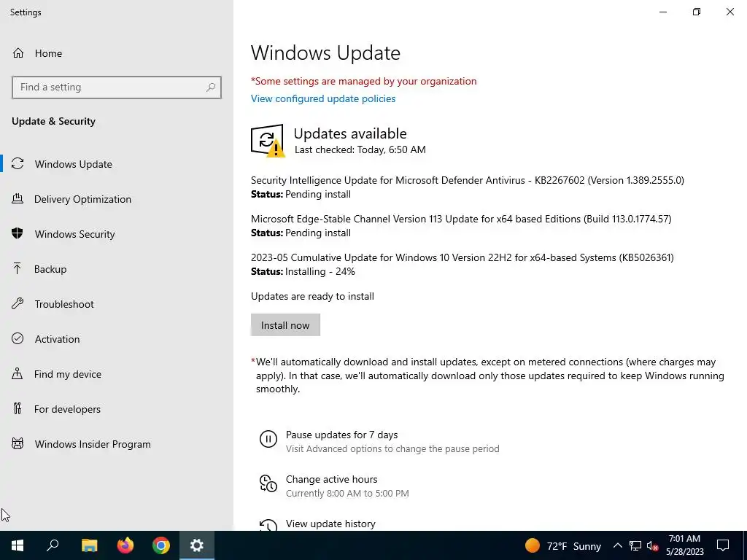Show hidden system tray icons
The width and height of the screenshot is (747, 560).
coord(617,545)
